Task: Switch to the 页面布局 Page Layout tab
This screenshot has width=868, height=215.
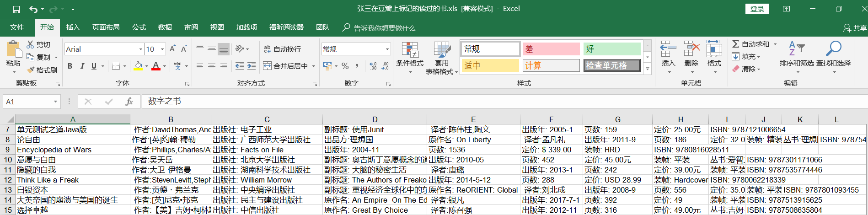Action: (106, 27)
